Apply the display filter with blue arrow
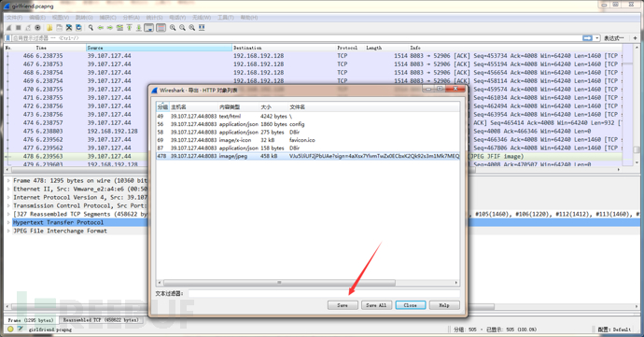 pos(587,38)
